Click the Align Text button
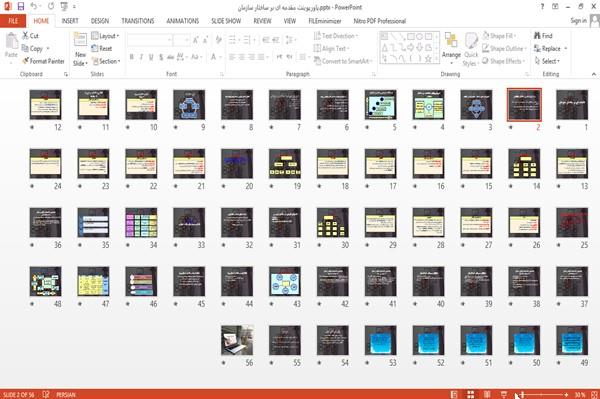This screenshot has width=600, height=399. [331, 49]
